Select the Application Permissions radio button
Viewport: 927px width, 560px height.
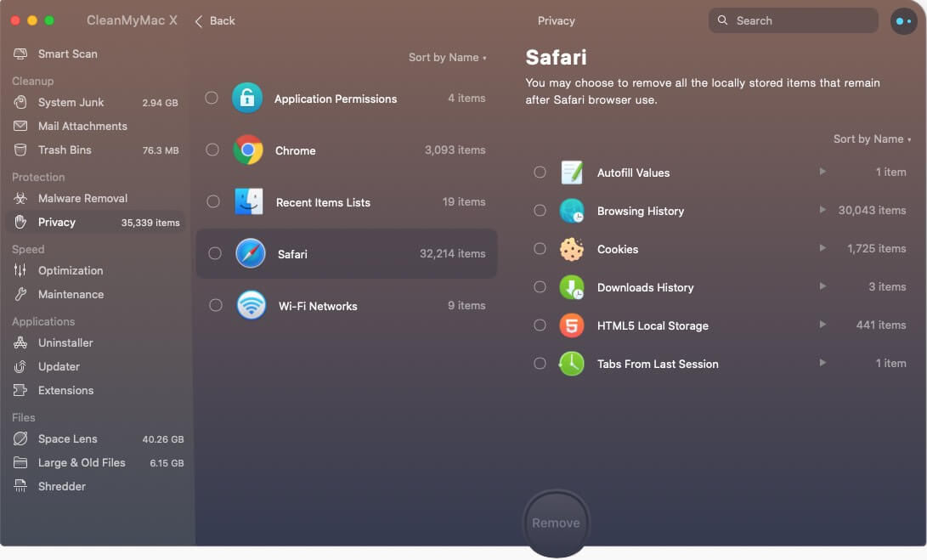tap(212, 98)
